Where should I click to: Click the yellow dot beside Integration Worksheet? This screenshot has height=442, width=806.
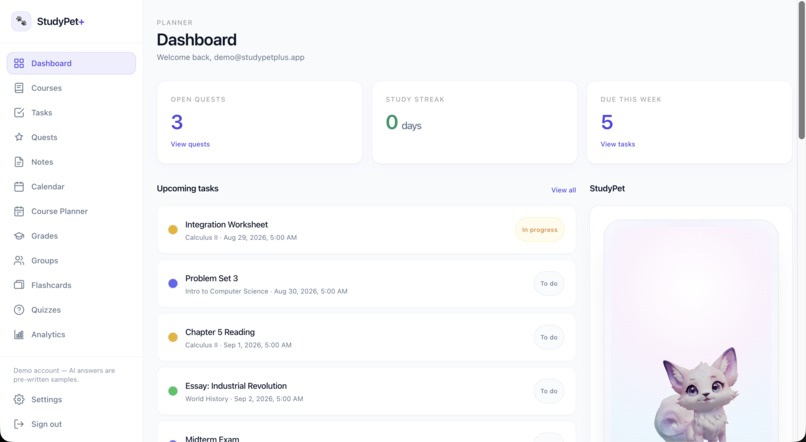173,230
